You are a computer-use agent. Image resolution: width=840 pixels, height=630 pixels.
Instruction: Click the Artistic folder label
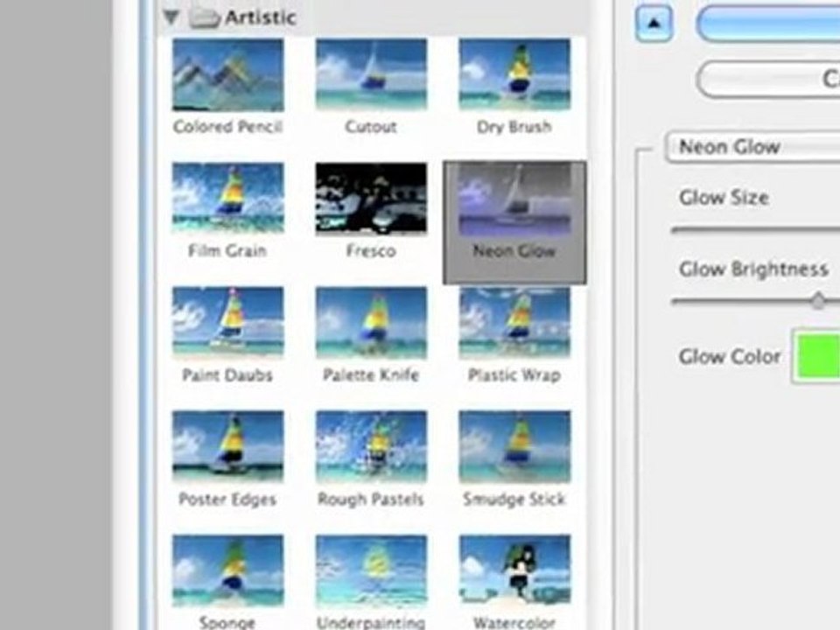(261, 17)
